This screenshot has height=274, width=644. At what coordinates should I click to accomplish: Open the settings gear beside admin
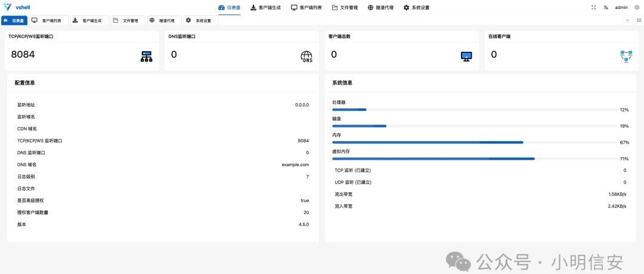637,7
